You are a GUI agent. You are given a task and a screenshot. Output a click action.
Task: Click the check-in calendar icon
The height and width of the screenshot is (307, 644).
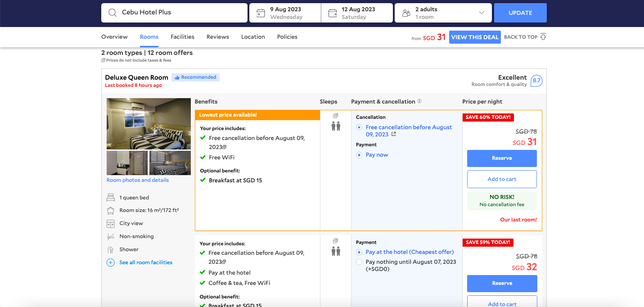point(261,13)
